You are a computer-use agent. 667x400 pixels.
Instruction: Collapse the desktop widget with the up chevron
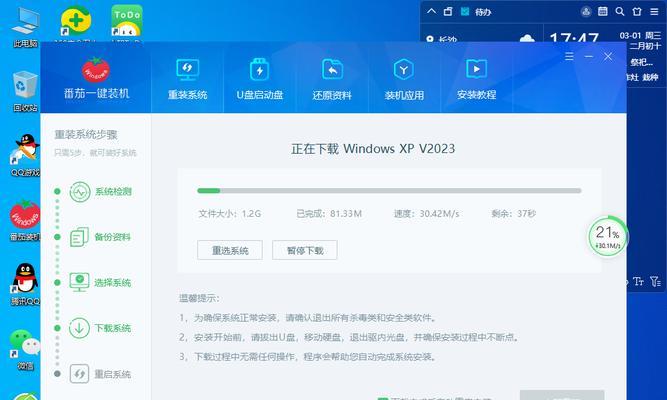(x=431, y=11)
